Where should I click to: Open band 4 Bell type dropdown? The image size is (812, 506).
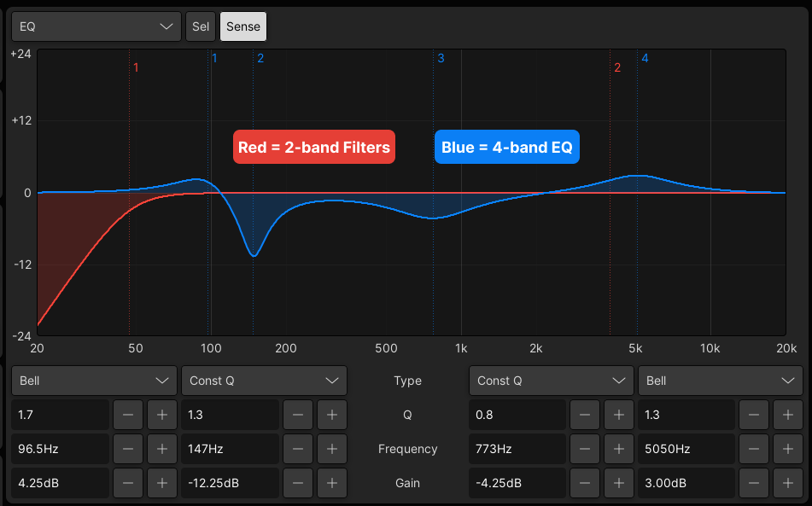721,381
